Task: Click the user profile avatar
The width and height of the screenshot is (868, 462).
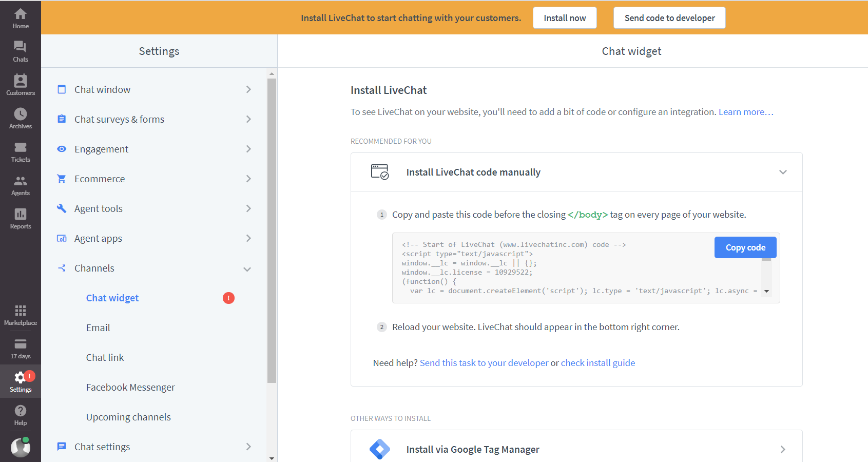Action: pyautogui.click(x=20, y=447)
